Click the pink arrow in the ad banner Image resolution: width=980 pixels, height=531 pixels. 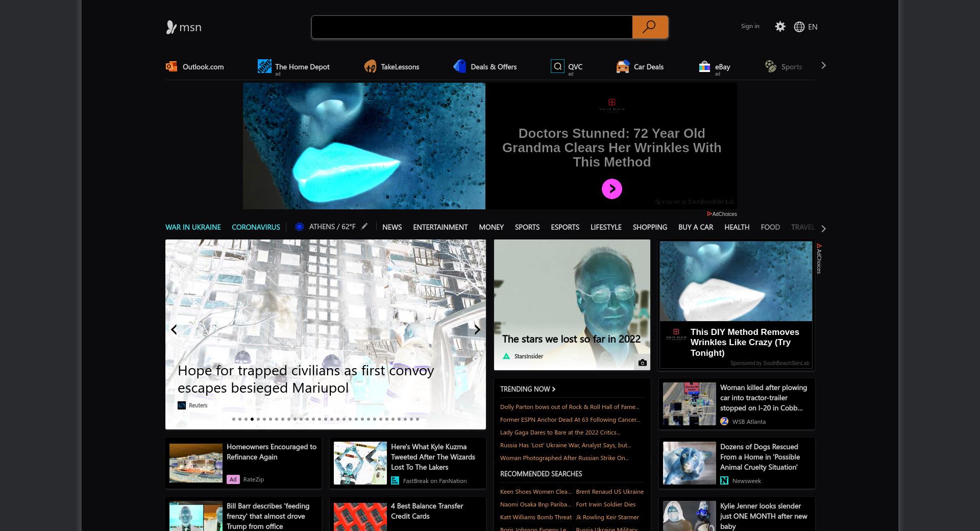(611, 189)
